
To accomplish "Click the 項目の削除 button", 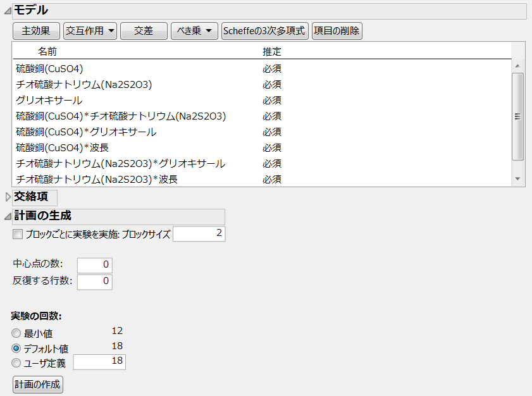I will tap(337, 31).
